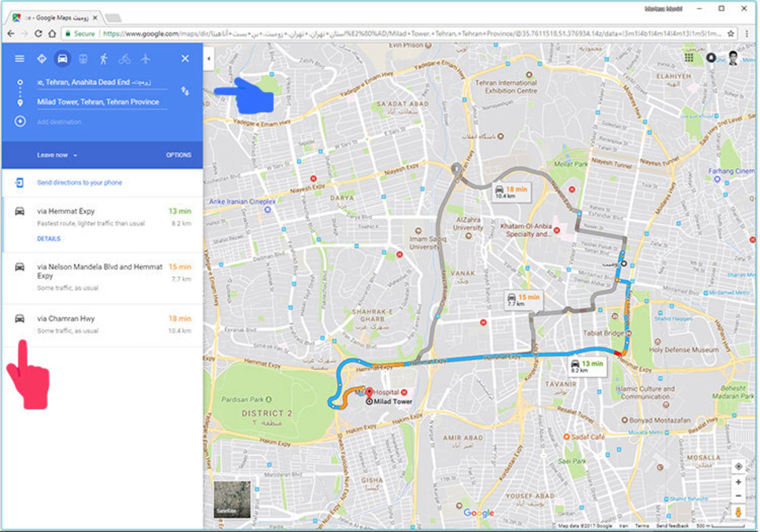Open the Leave now dropdown

pos(57,155)
